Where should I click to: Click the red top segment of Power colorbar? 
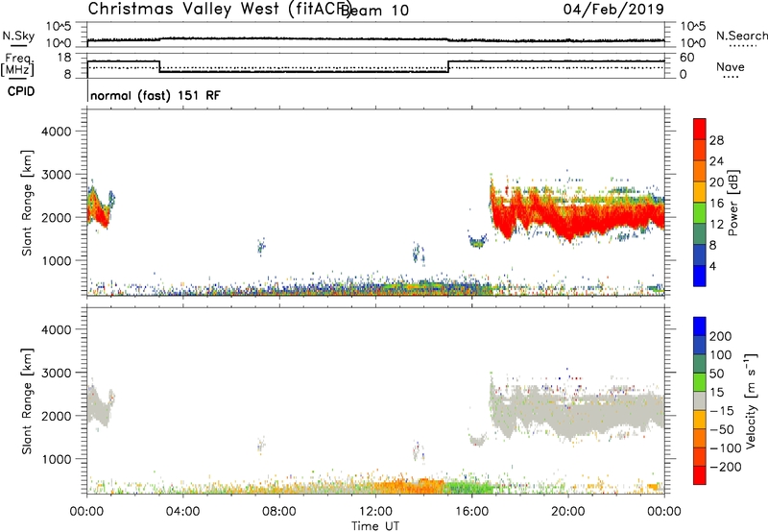coord(700,129)
